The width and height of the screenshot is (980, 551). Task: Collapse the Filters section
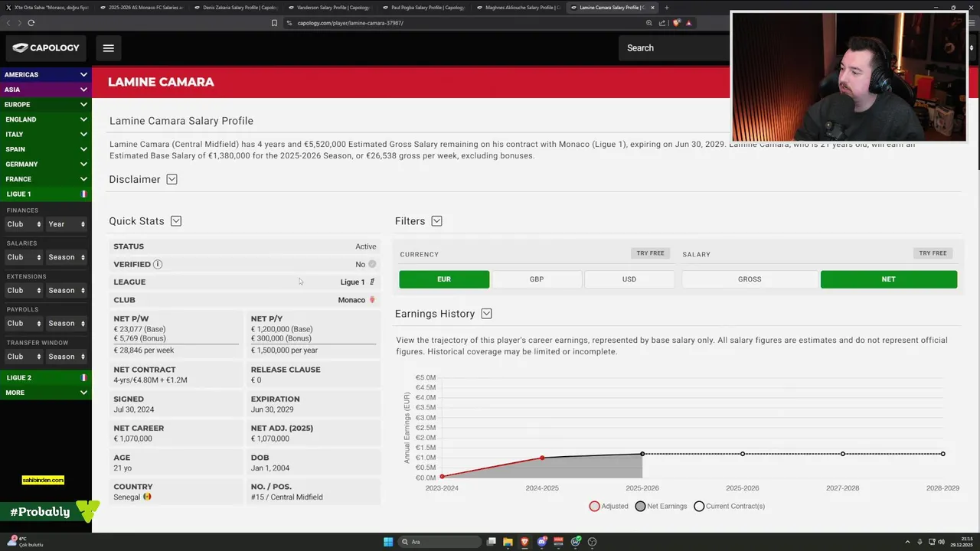[436, 221]
